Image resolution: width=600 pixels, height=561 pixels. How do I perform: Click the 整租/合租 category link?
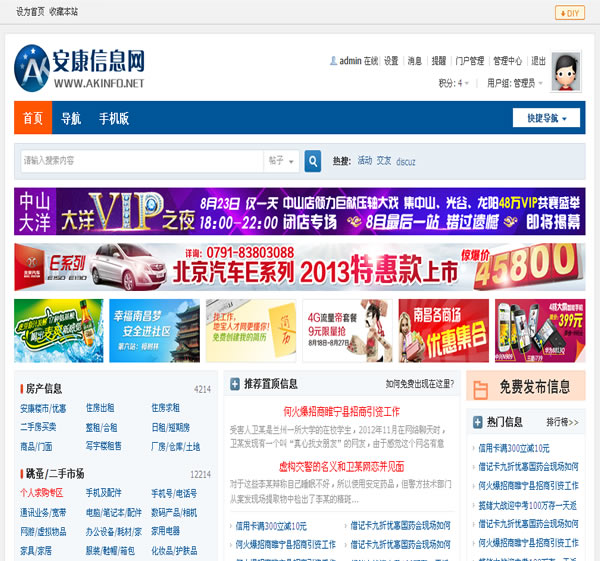[x=101, y=427]
